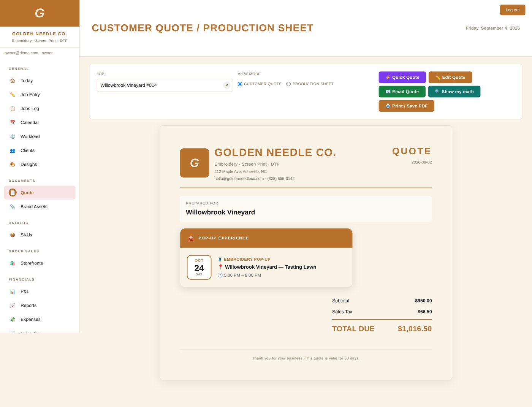Click the Workload scales icon
The width and height of the screenshot is (532, 407).
coord(13,136)
